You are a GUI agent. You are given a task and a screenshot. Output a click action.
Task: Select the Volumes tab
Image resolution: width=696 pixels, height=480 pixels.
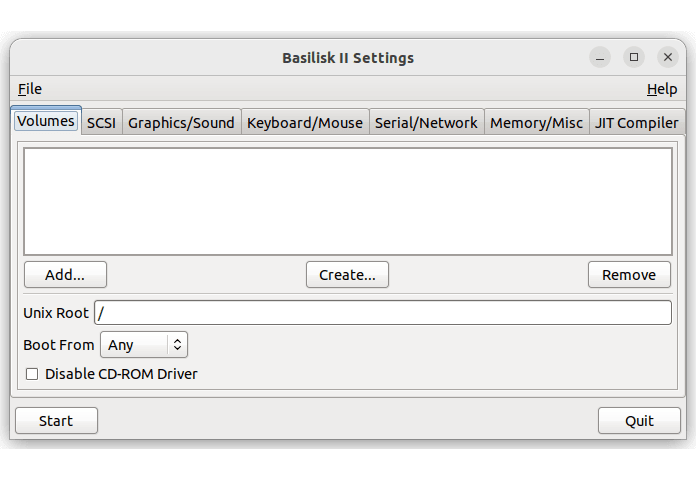46,121
